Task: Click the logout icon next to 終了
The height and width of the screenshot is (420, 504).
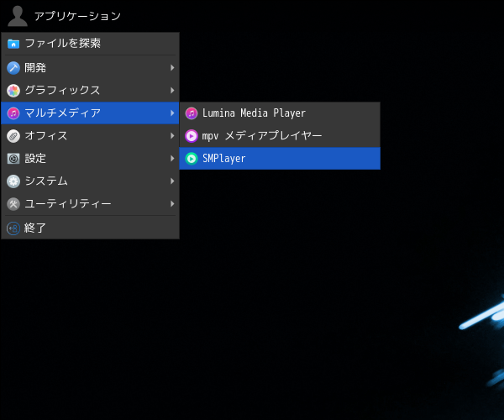Action: (x=13, y=228)
